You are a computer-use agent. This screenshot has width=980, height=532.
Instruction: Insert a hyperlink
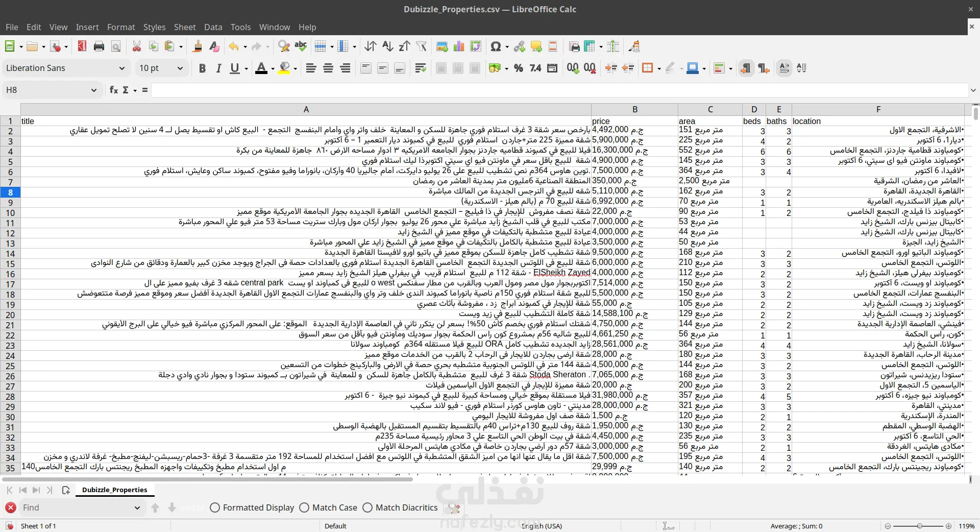520,46
